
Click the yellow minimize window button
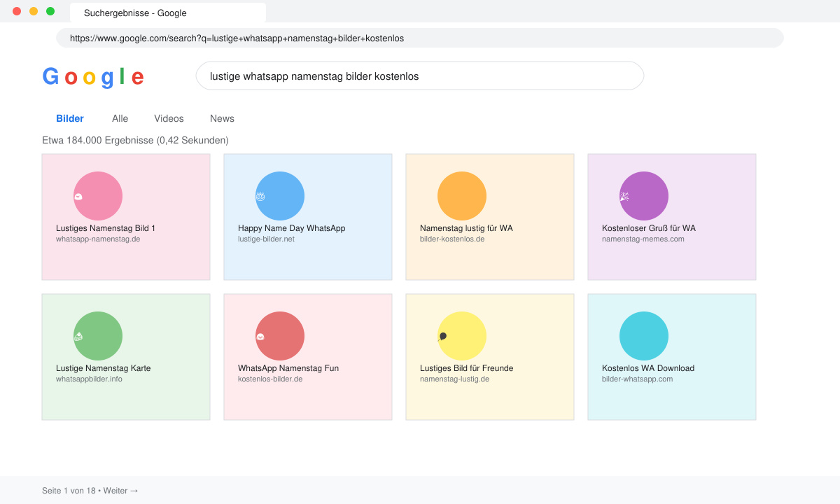pos(34,11)
